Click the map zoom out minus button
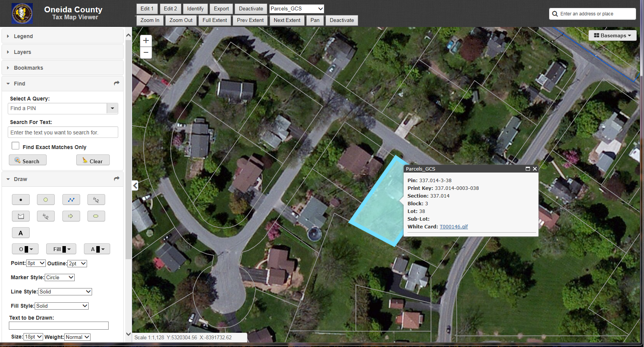The image size is (644, 347). (x=146, y=52)
